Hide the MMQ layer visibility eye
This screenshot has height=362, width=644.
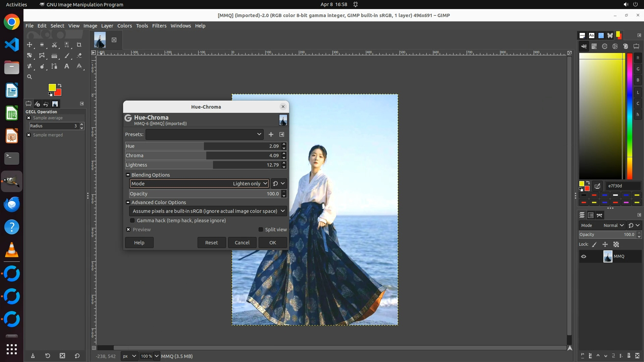tap(584, 256)
